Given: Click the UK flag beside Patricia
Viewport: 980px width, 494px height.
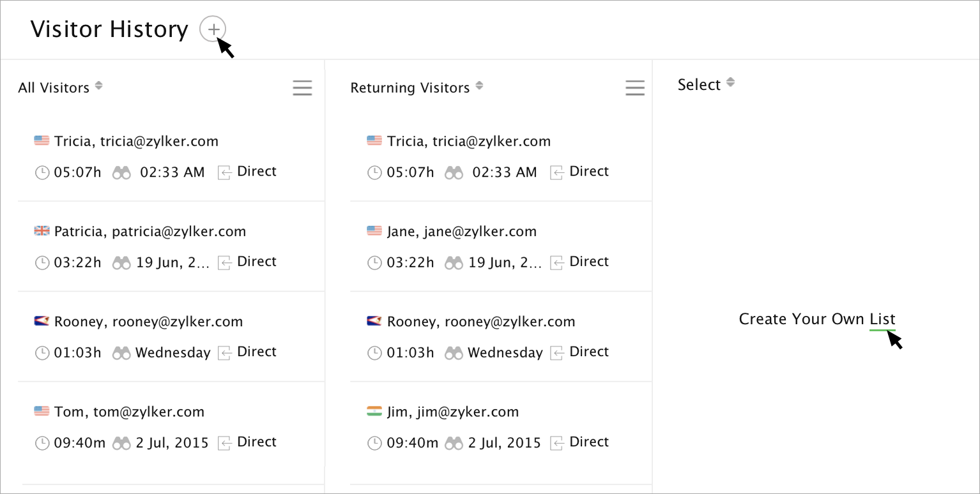Looking at the screenshot, I should [x=42, y=231].
